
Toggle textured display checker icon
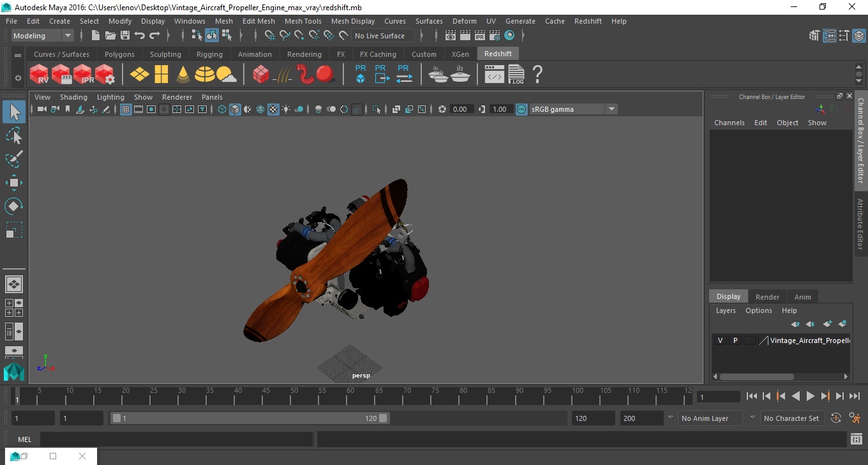pyautogui.click(x=273, y=109)
